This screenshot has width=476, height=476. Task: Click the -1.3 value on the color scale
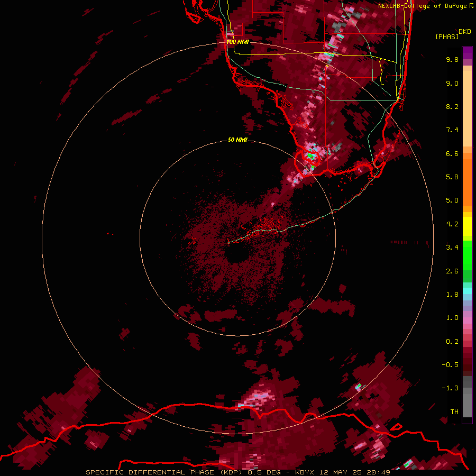(x=450, y=388)
